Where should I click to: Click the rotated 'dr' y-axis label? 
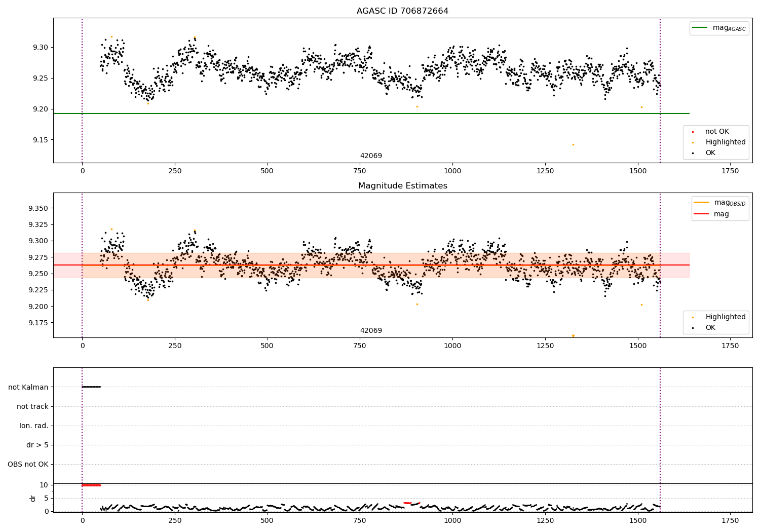[33, 498]
